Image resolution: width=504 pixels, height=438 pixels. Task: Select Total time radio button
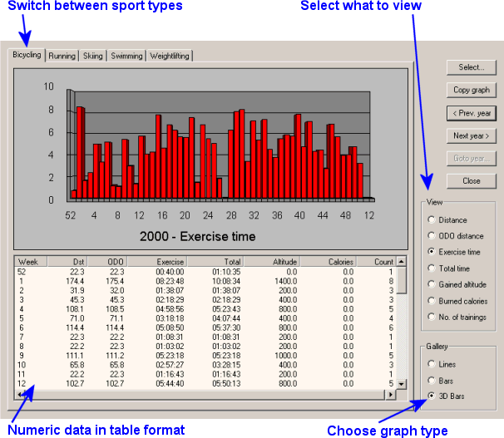click(x=431, y=268)
